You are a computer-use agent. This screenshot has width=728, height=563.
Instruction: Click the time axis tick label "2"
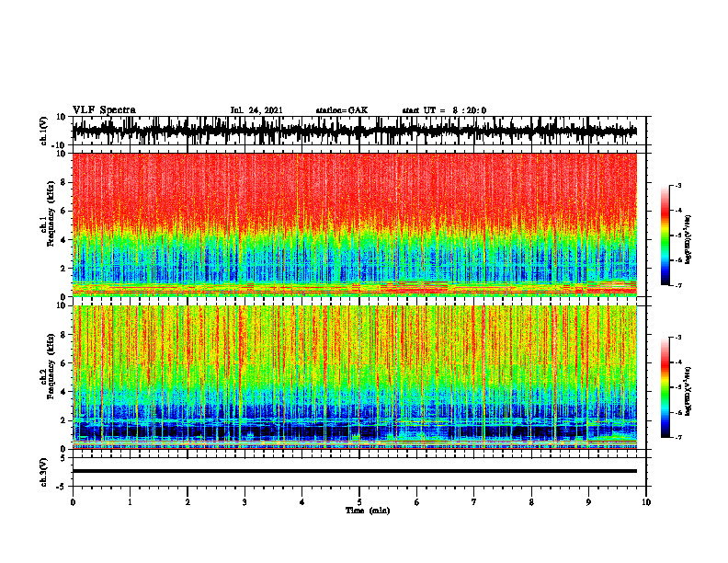pyautogui.click(x=188, y=502)
